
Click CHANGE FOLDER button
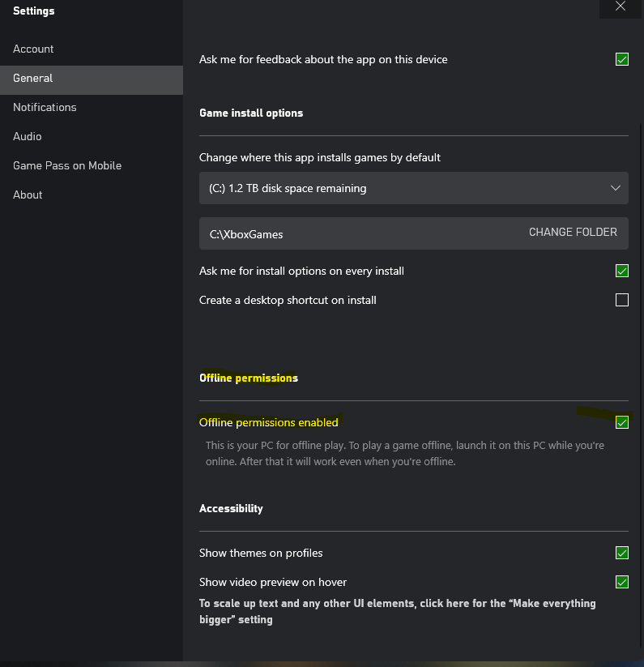573,233
